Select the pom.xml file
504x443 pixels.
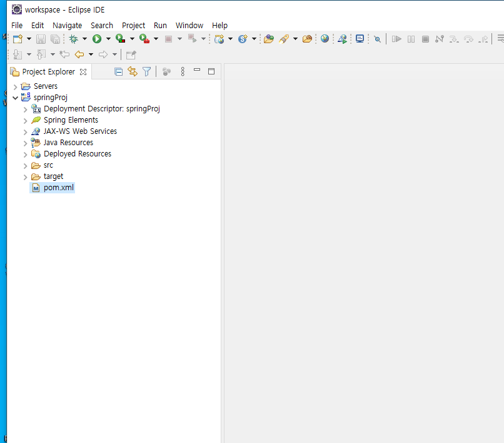point(59,188)
